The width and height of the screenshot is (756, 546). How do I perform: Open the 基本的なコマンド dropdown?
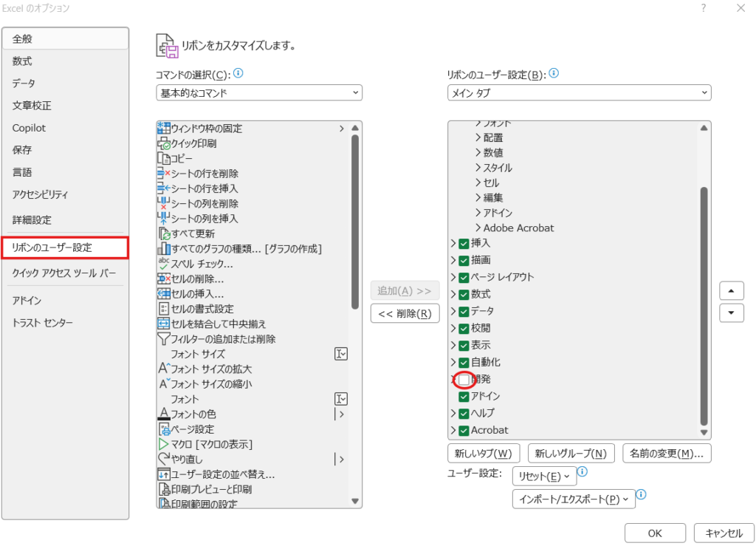pyautogui.click(x=259, y=92)
